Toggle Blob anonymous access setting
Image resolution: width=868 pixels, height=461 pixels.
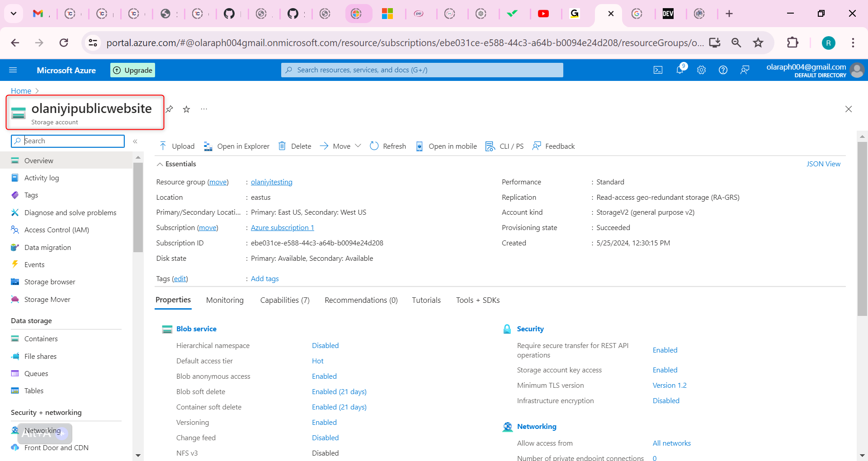point(324,376)
